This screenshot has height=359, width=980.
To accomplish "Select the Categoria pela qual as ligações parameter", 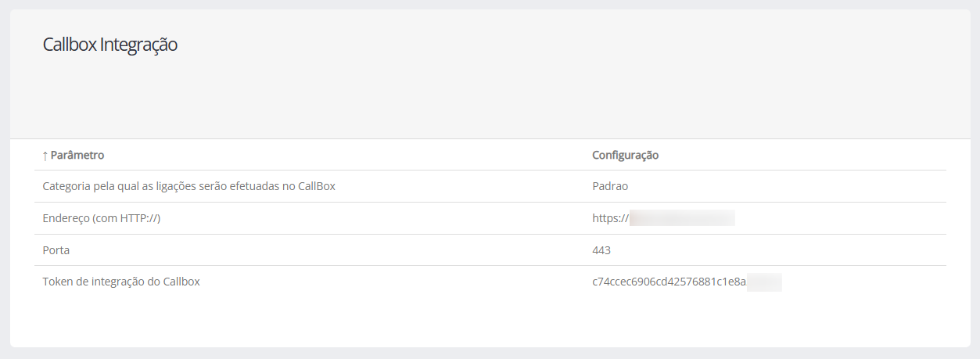I will (188, 187).
